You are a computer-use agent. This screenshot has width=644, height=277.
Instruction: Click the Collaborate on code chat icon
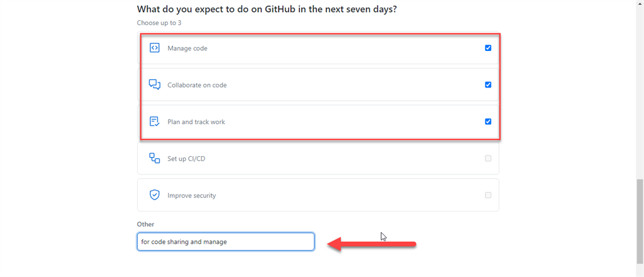154,84
